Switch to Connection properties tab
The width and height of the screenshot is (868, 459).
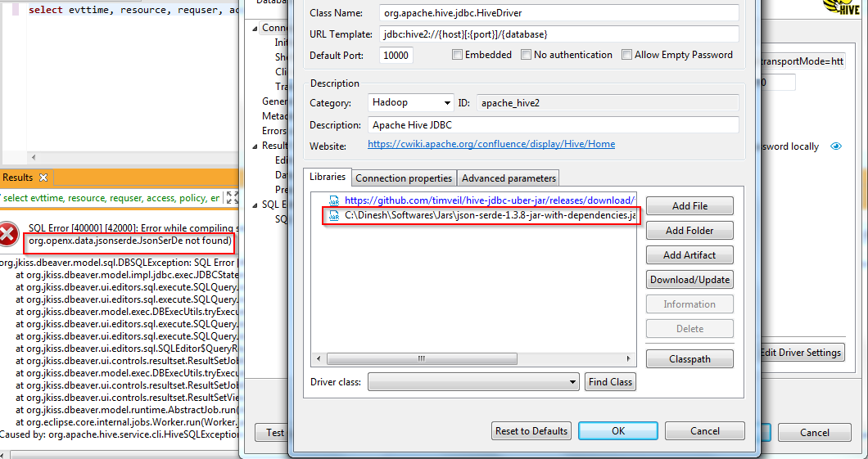coord(404,178)
